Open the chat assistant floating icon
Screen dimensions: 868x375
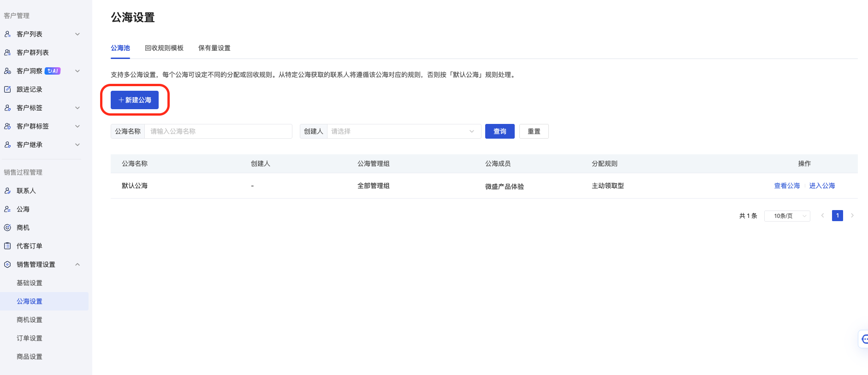864,339
